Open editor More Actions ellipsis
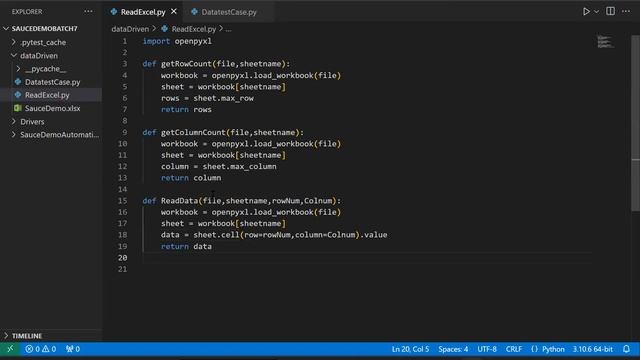640x360 pixels. coord(626,11)
